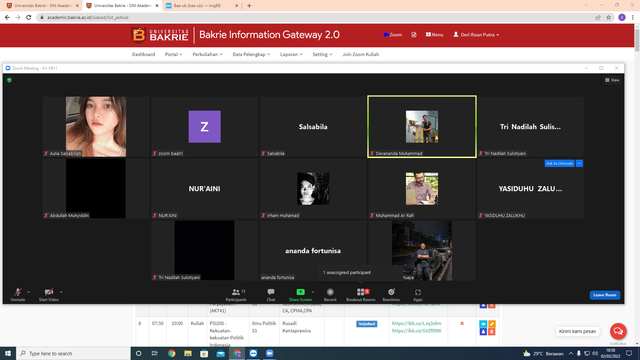Click the Windows taskbar search box
The width and height of the screenshot is (640, 360).
(x=73, y=353)
